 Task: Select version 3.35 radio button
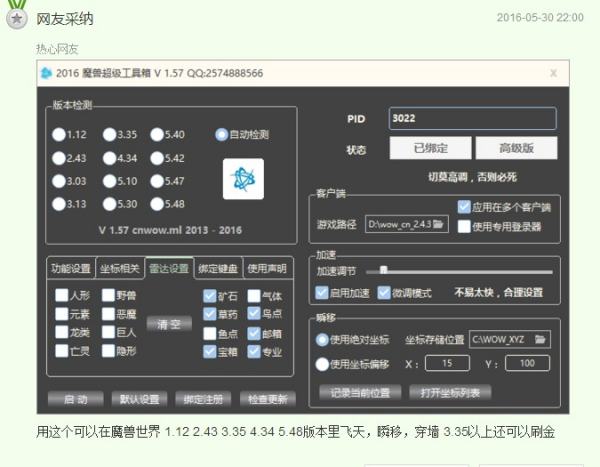click(x=109, y=135)
